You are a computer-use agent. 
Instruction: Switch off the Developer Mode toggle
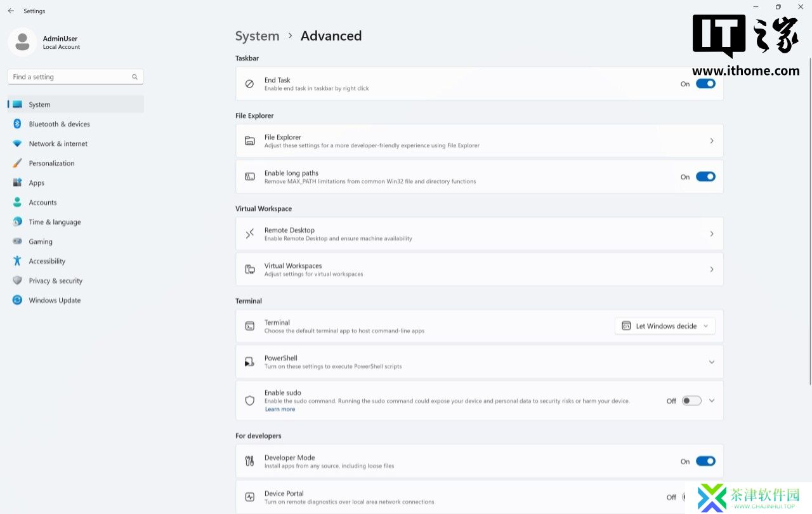(x=705, y=461)
